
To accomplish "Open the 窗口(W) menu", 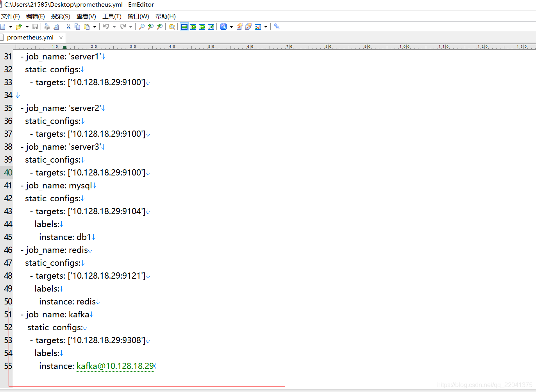I will click(x=138, y=16).
